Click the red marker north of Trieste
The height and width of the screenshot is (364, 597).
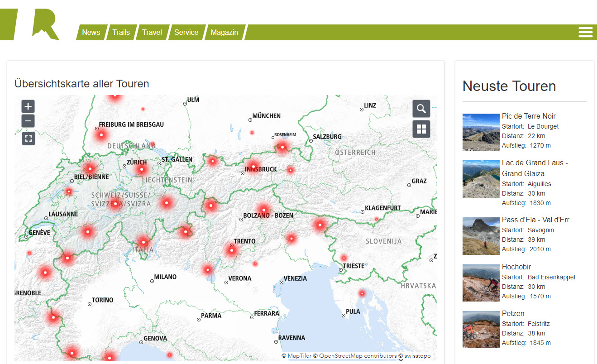point(344,258)
